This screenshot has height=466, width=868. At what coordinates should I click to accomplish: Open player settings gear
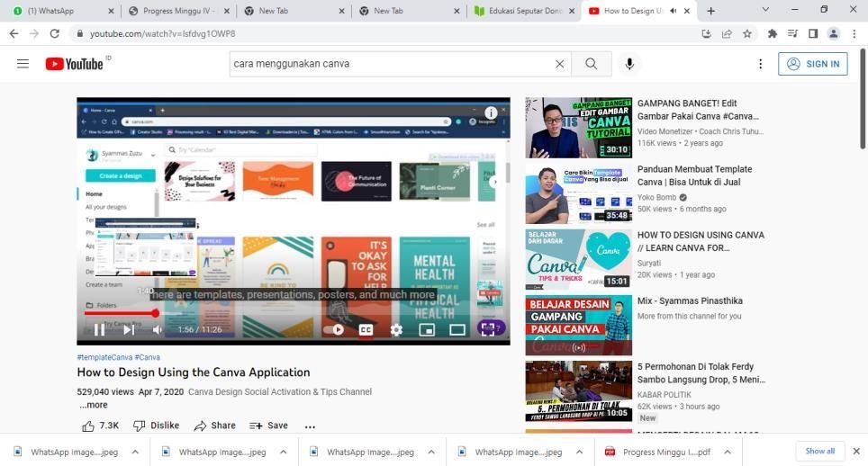click(396, 330)
